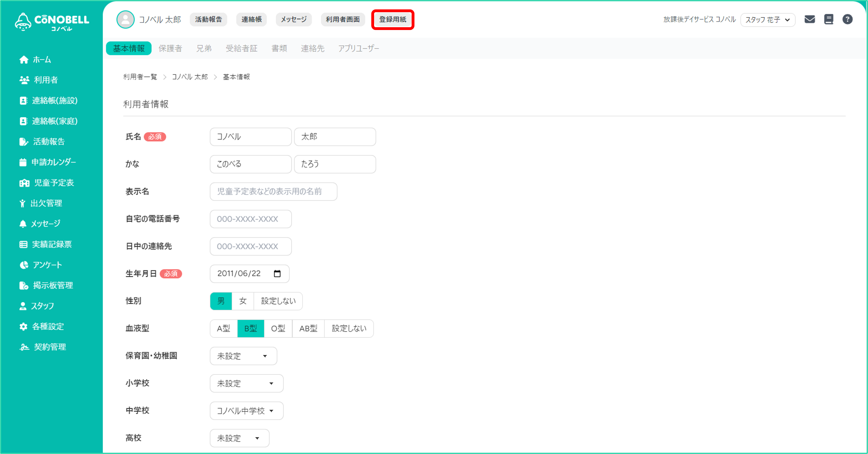Go to 利用者一覧 breadcrumb link
The image size is (868, 454).
click(x=140, y=77)
